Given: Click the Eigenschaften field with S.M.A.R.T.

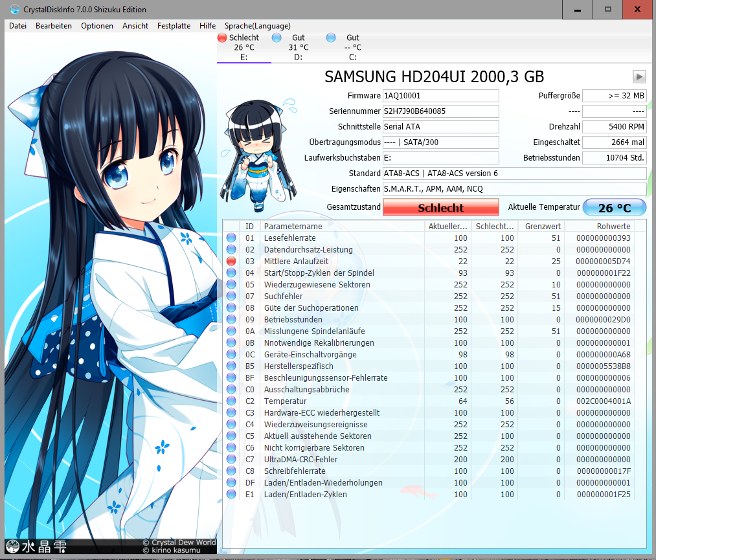Looking at the screenshot, I should (x=514, y=189).
